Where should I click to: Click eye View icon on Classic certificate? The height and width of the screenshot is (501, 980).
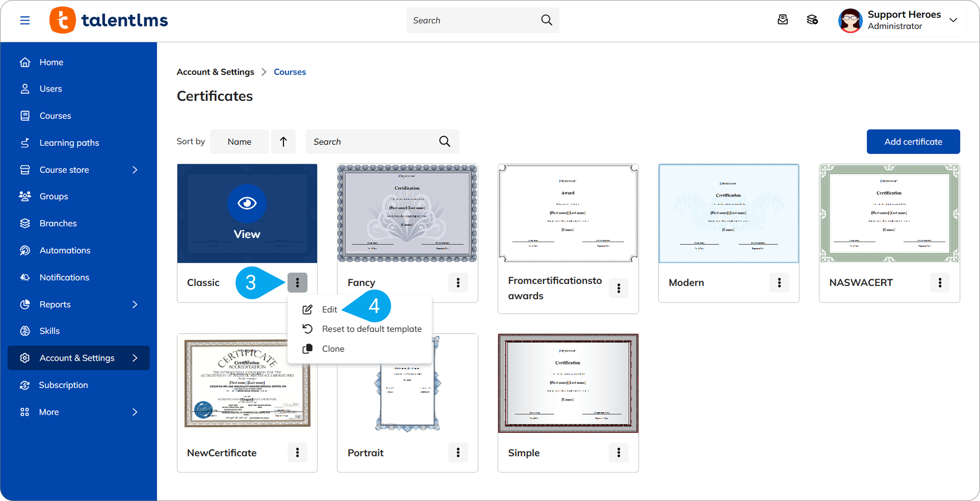point(247,203)
